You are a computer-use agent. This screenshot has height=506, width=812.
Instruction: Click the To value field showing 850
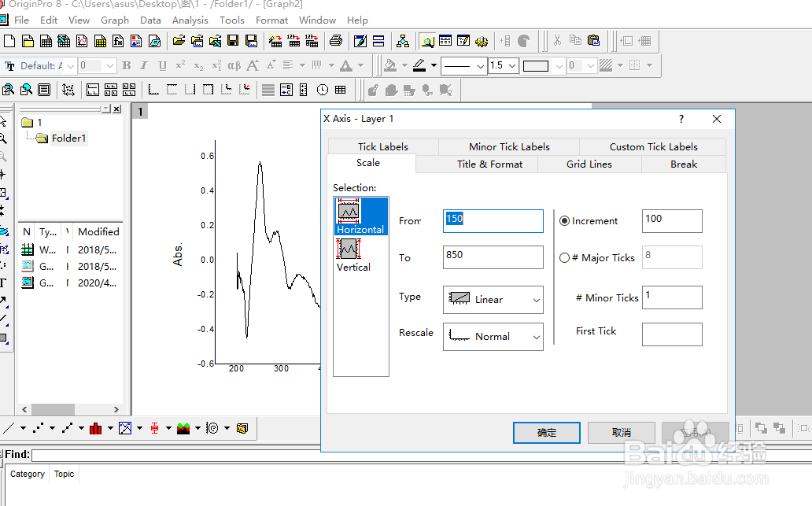[x=493, y=257]
